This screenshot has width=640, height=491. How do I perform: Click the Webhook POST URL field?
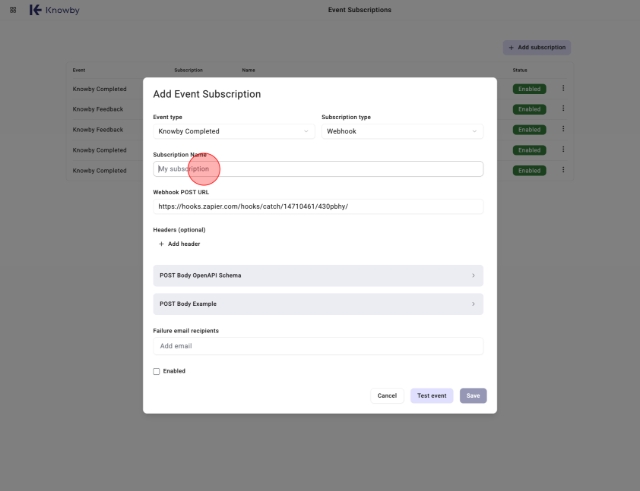coord(318,207)
